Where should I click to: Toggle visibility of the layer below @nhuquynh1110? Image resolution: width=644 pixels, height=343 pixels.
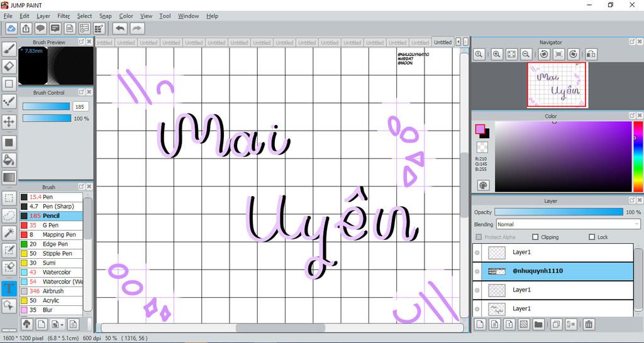[477, 290]
